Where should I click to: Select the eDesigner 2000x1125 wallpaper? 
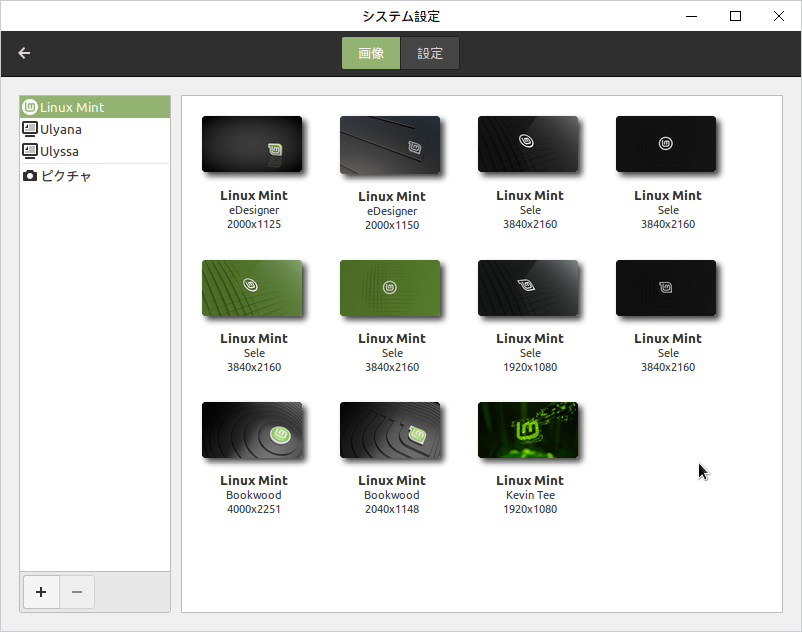pyautogui.click(x=252, y=144)
